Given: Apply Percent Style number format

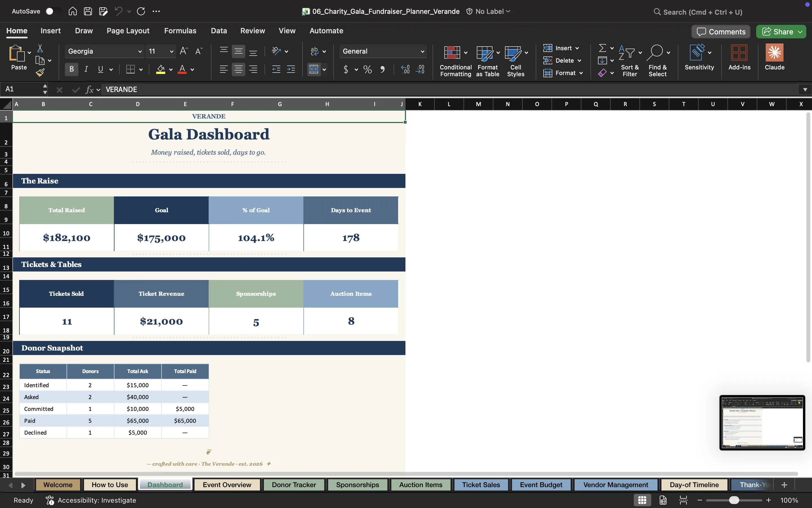Looking at the screenshot, I should (x=368, y=69).
